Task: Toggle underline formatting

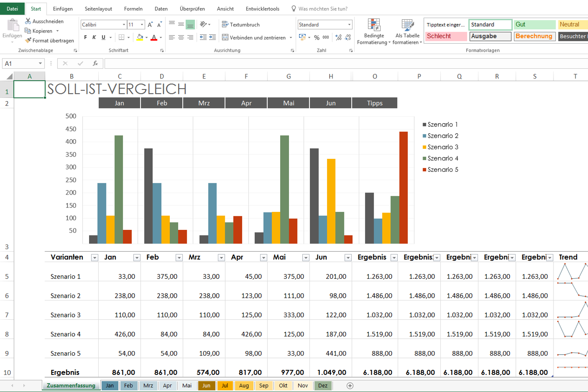Action: [104, 37]
